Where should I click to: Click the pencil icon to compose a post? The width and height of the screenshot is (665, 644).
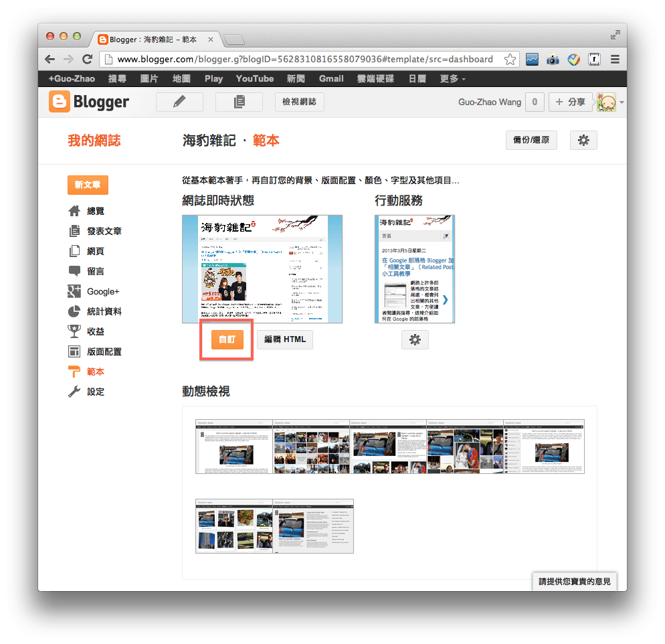(x=179, y=102)
